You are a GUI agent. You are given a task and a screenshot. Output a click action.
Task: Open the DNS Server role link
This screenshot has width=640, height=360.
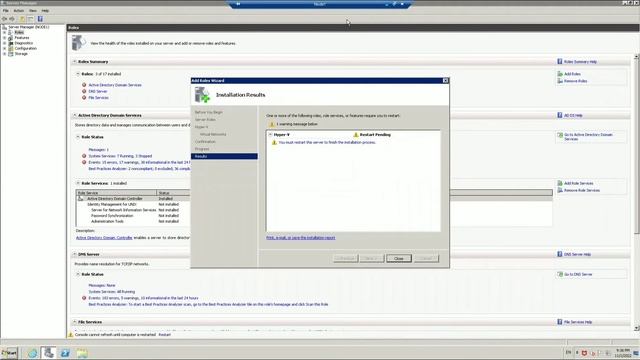98,91
